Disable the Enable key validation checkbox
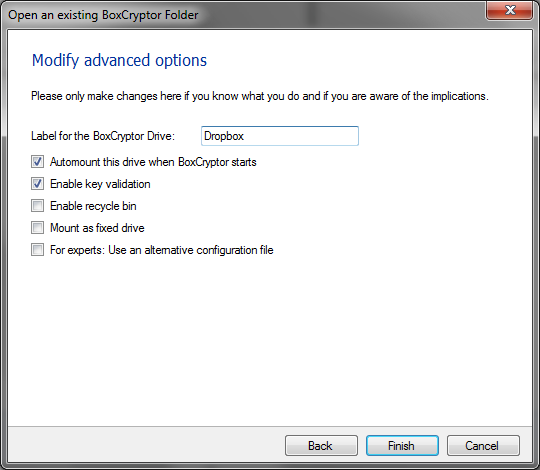 click(37, 184)
